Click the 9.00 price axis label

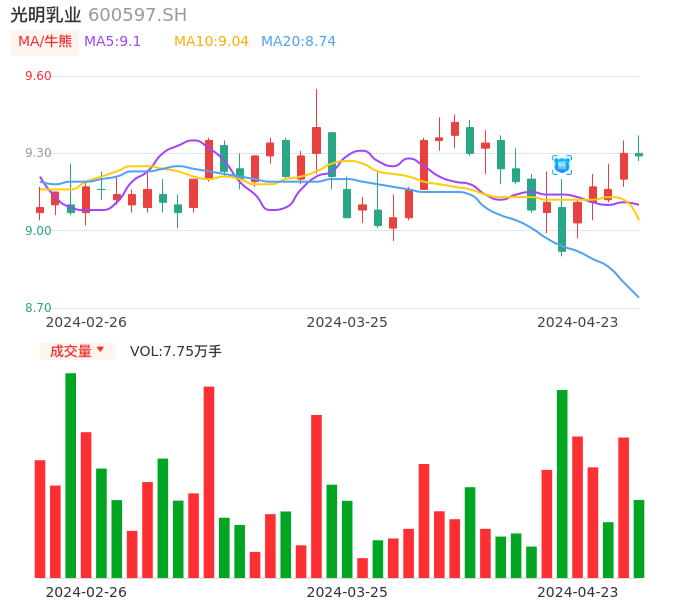pyautogui.click(x=37, y=231)
